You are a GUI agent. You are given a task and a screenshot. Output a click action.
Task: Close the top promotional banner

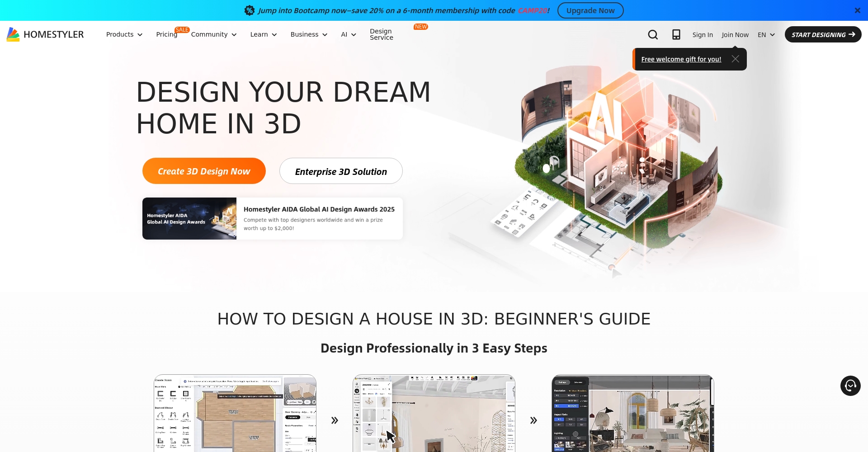click(857, 10)
